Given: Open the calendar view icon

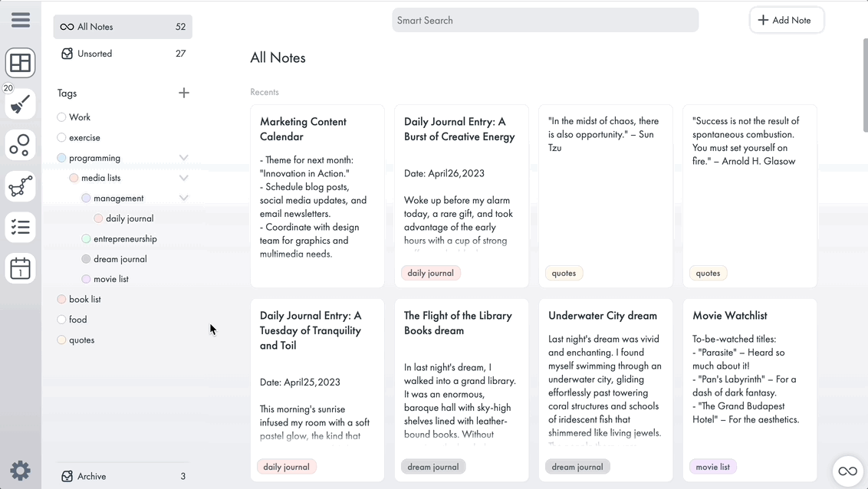Looking at the screenshot, I should pos(20,268).
